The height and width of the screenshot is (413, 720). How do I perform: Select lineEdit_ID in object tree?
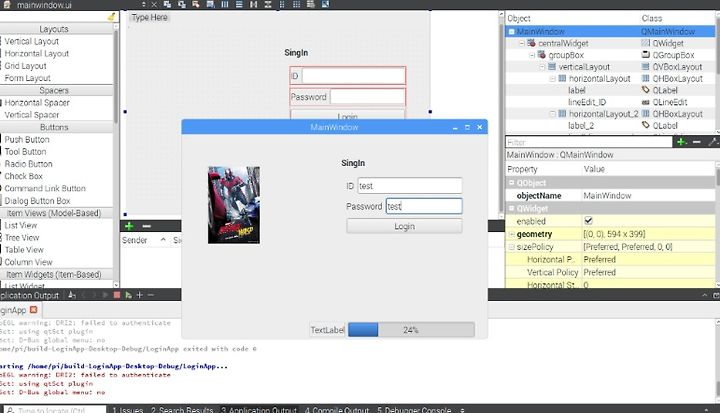coord(587,102)
